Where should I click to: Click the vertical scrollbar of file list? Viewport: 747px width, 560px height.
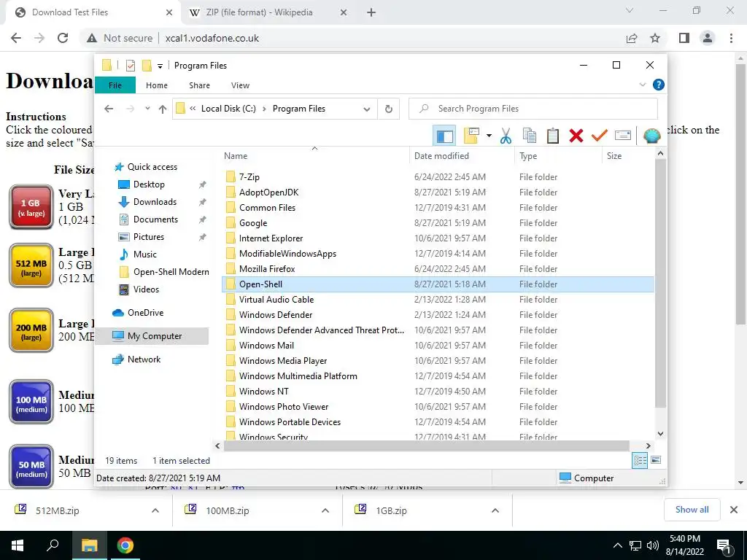[660, 284]
